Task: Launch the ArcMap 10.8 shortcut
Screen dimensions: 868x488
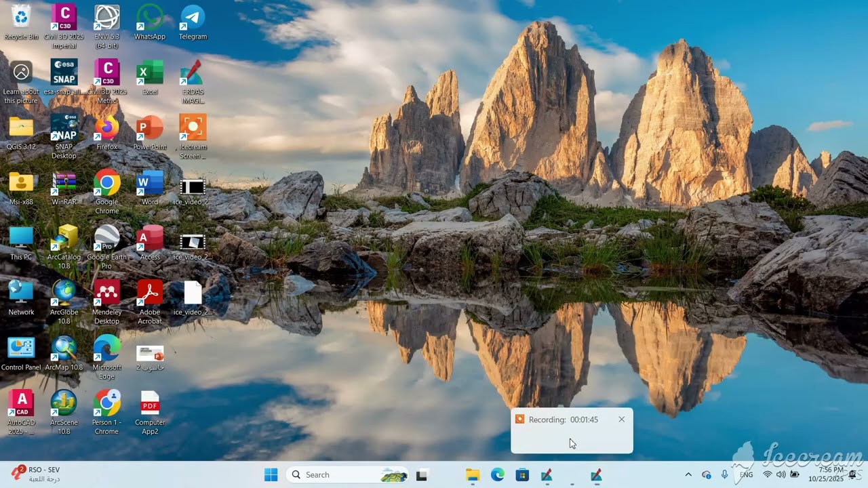Action: pos(64,353)
